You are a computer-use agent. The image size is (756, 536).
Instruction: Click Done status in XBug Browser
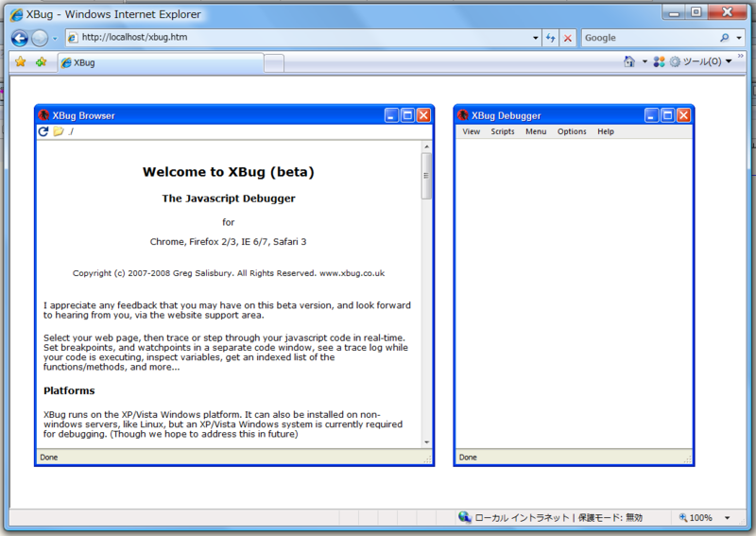point(49,458)
